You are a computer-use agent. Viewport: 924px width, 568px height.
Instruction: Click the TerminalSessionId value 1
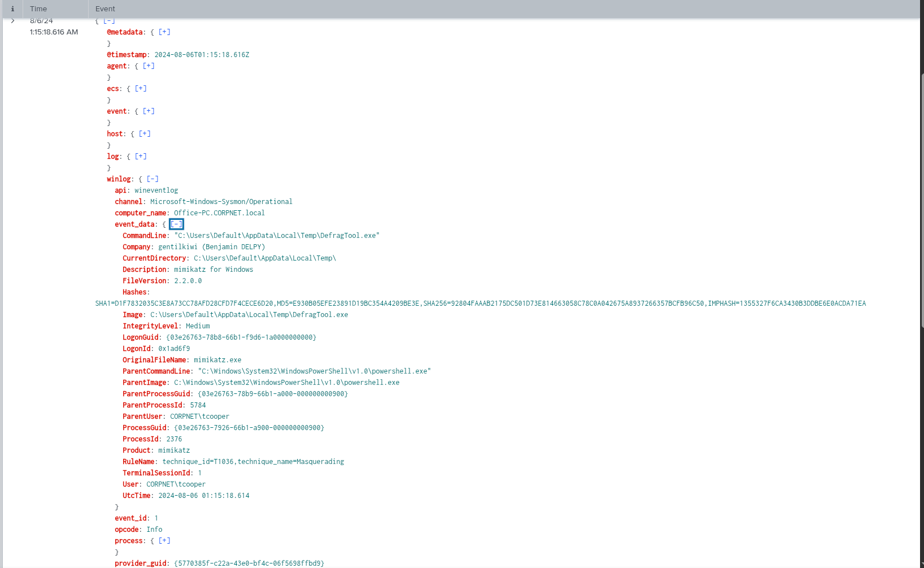pyautogui.click(x=199, y=473)
